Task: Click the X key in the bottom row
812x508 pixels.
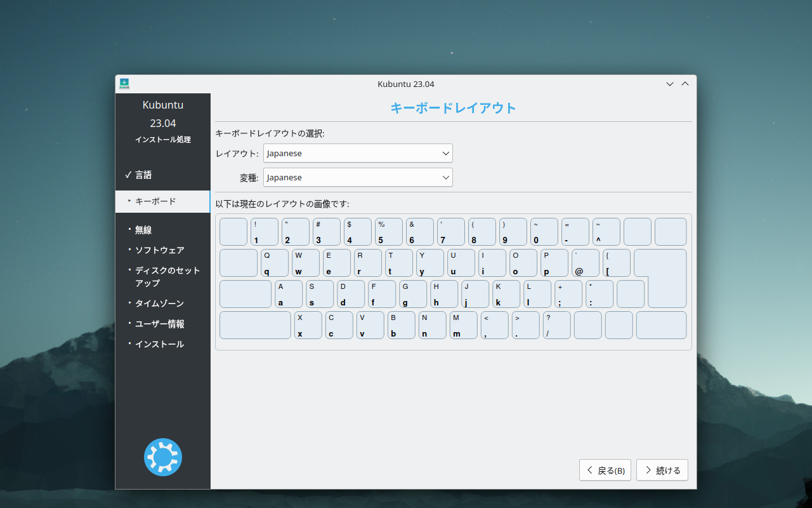Action: pos(308,325)
